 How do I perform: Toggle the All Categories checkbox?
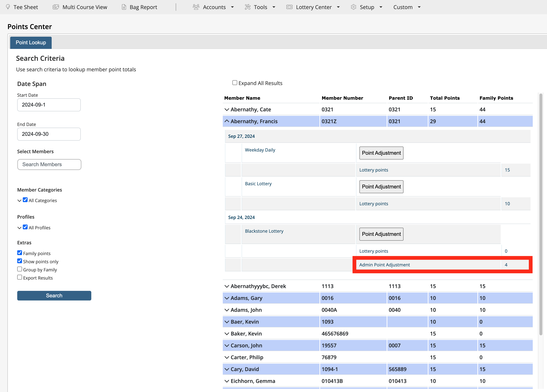click(x=25, y=200)
